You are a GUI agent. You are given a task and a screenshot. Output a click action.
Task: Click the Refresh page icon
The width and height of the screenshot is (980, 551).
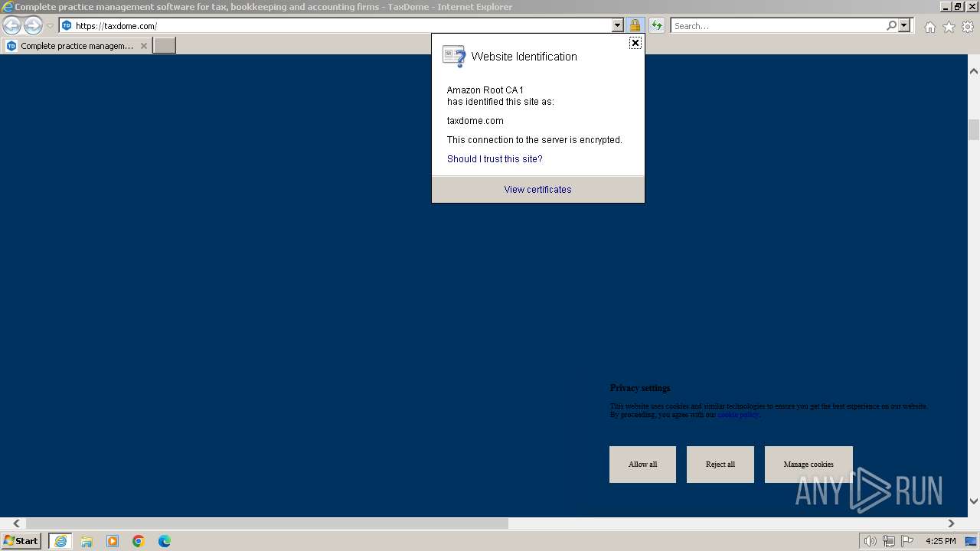pos(657,25)
